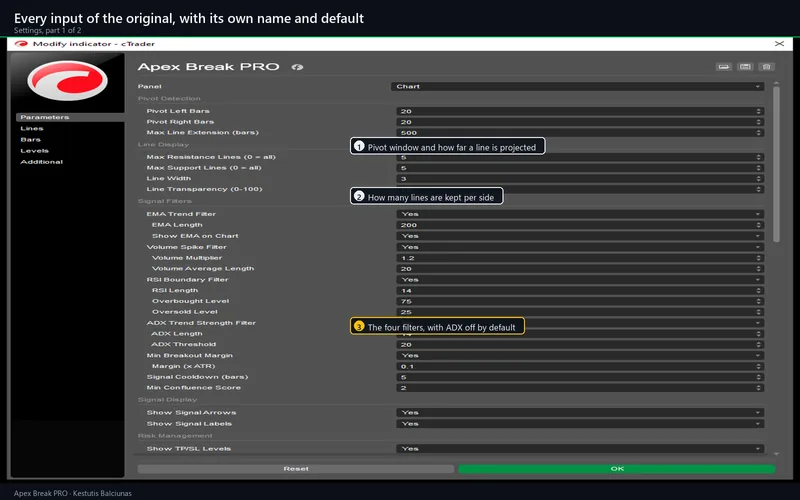Viewport: 800px width, 500px height.
Task: Click the scrollbar up arrow
Action: 776,83
